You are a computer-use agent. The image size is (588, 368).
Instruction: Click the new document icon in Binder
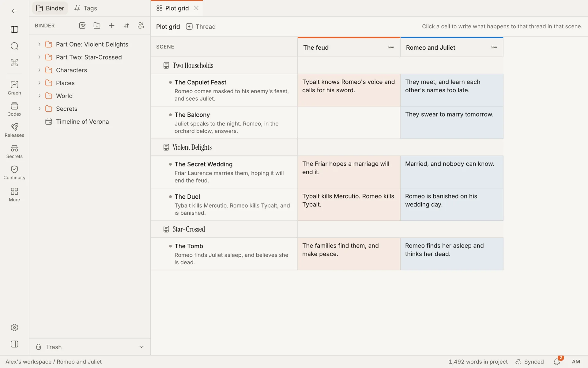pyautogui.click(x=82, y=26)
